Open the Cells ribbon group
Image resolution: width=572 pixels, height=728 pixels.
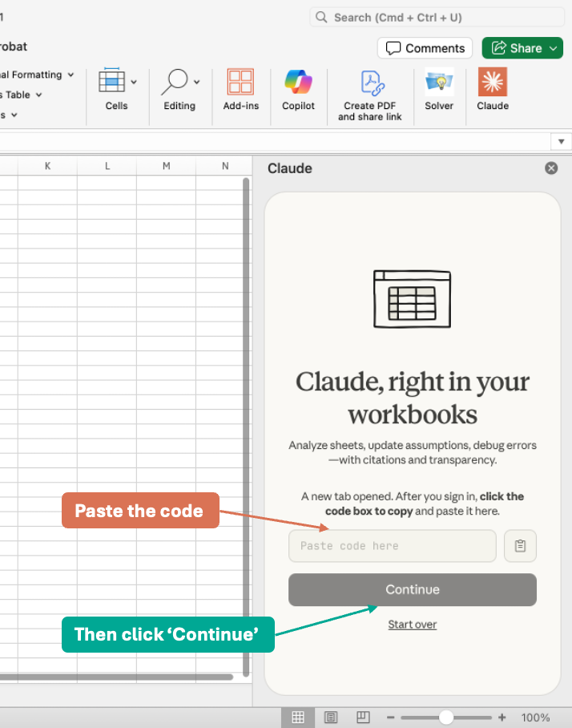point(117,90)
